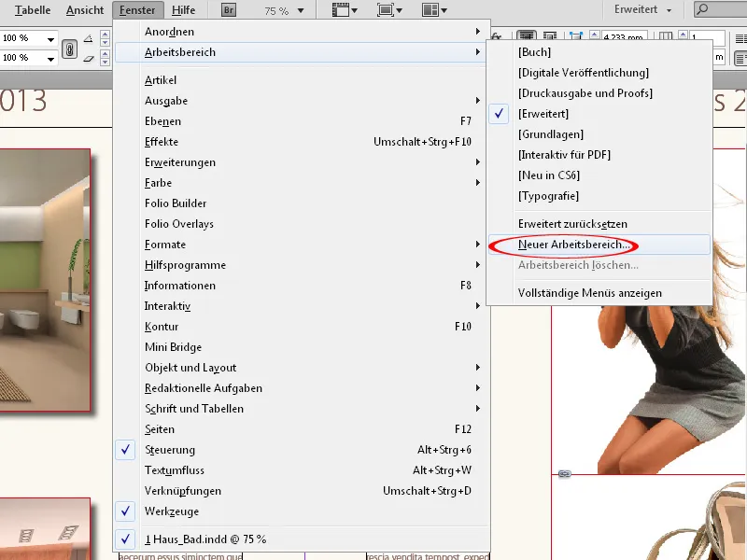Close the open Fenster menu
747x560 pixels.
[137, 10]
